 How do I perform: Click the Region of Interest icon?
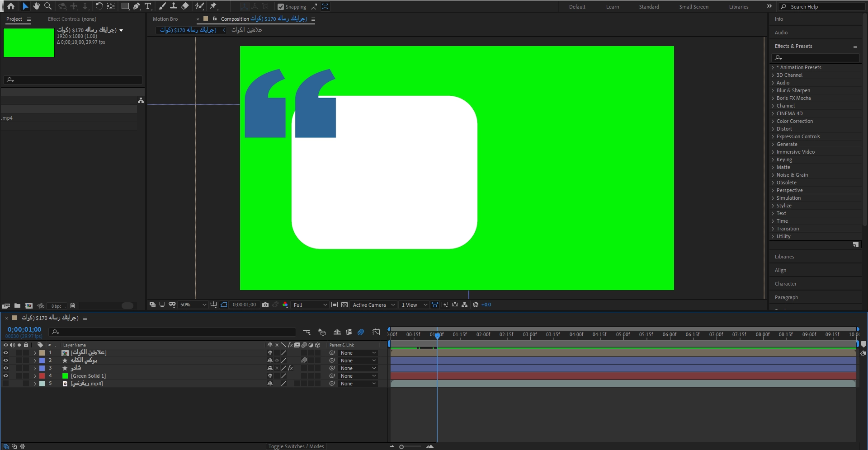[x=335, y=305]
